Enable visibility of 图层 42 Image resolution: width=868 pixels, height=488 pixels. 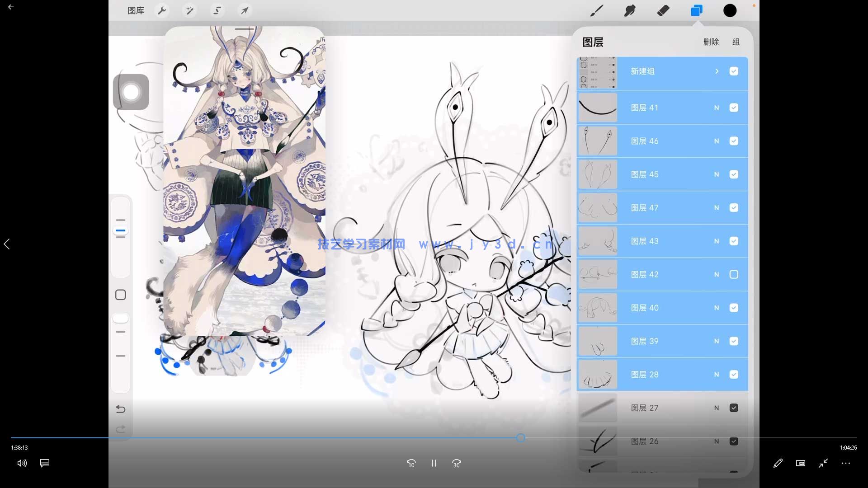734,274
